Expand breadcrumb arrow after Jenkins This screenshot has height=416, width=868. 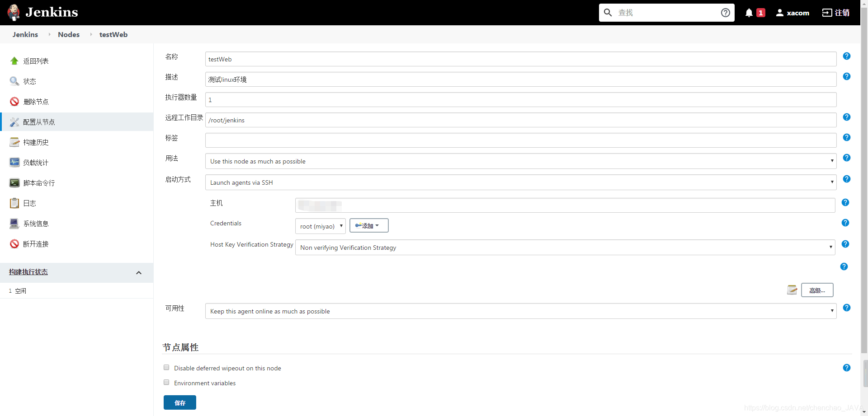[49, 34]
